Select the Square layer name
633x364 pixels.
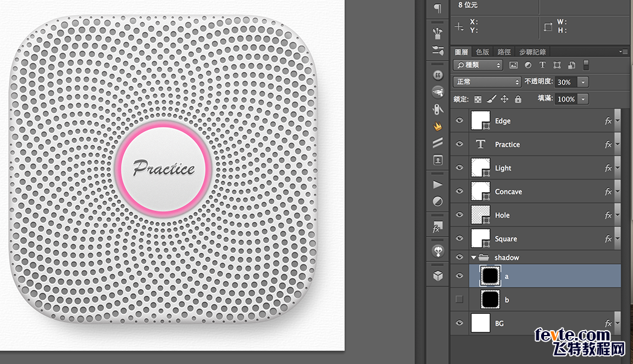click(506, 239)
